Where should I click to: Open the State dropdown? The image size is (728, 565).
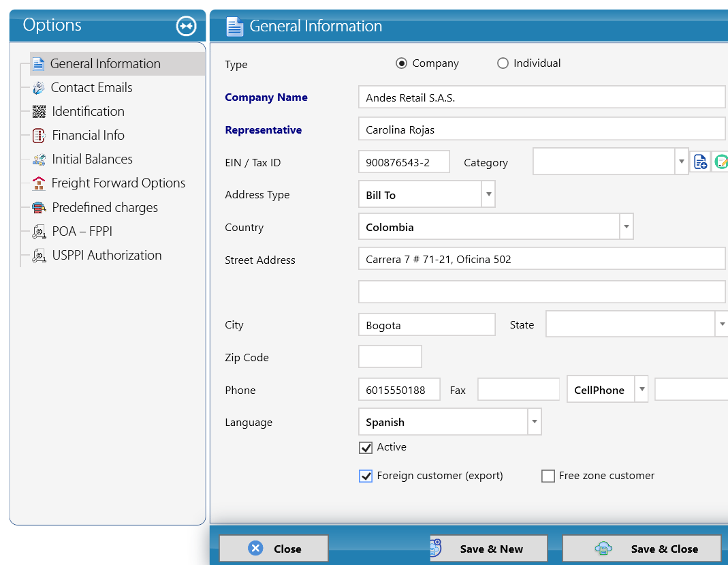point(721,324)
